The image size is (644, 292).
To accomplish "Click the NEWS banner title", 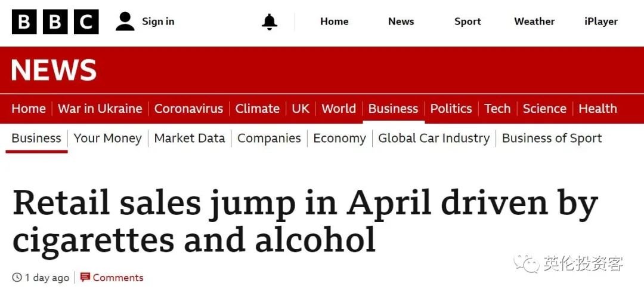I will point(54,70).
